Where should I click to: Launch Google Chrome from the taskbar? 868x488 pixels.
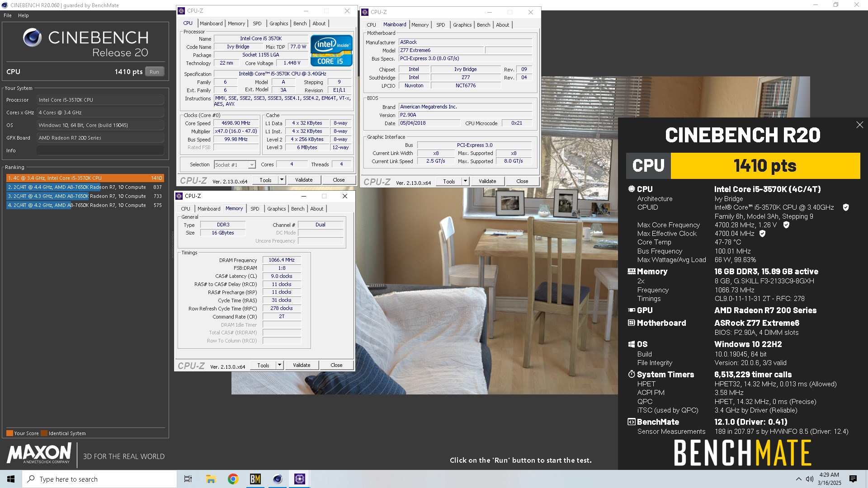click(x=233, y=479)
